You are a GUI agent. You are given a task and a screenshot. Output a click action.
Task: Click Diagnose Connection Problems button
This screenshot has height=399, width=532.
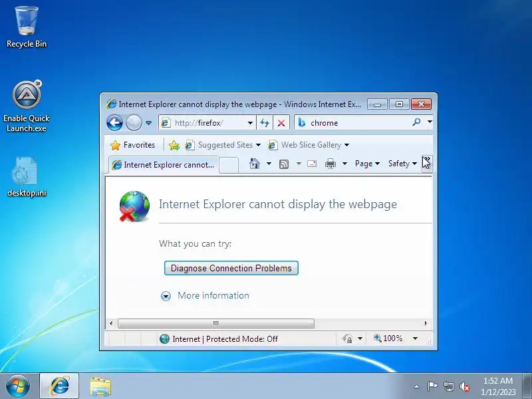pyautogui.click(x=231, y=268)
